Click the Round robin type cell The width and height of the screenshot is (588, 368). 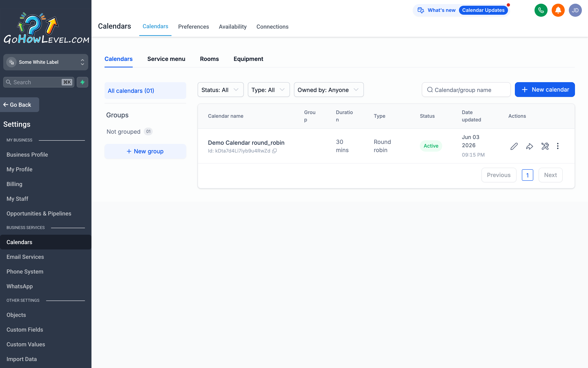click(382, 146)
